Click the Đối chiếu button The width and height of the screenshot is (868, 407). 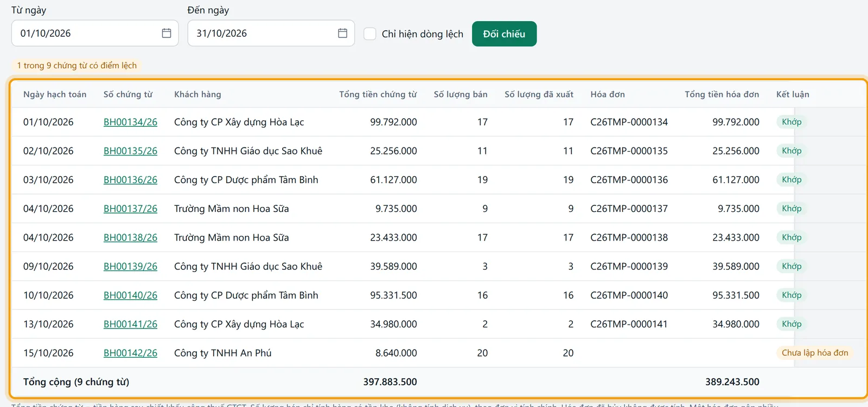[x=504, y=34]
